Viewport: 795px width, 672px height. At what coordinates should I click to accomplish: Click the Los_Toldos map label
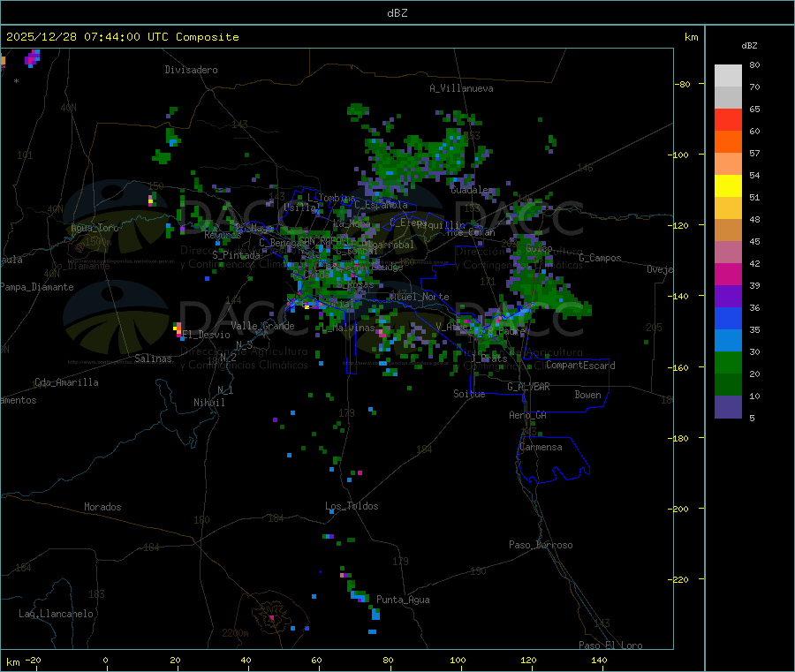(x=352, y=506)
